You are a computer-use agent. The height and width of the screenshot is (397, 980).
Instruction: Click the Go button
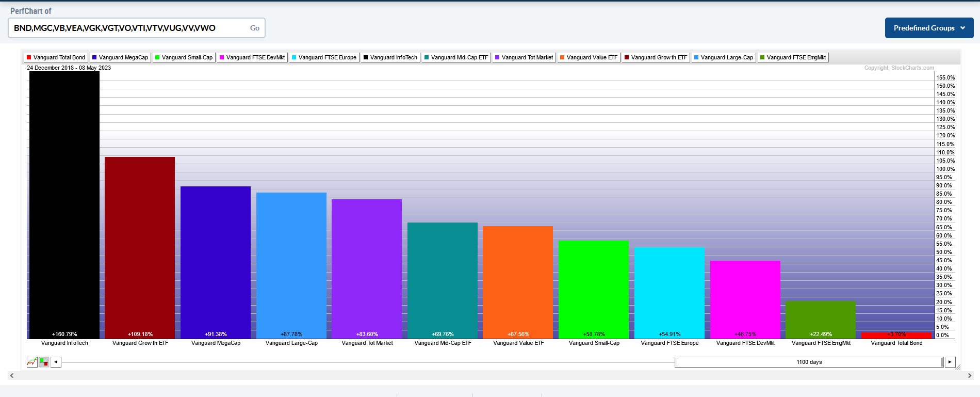point(255,28)
